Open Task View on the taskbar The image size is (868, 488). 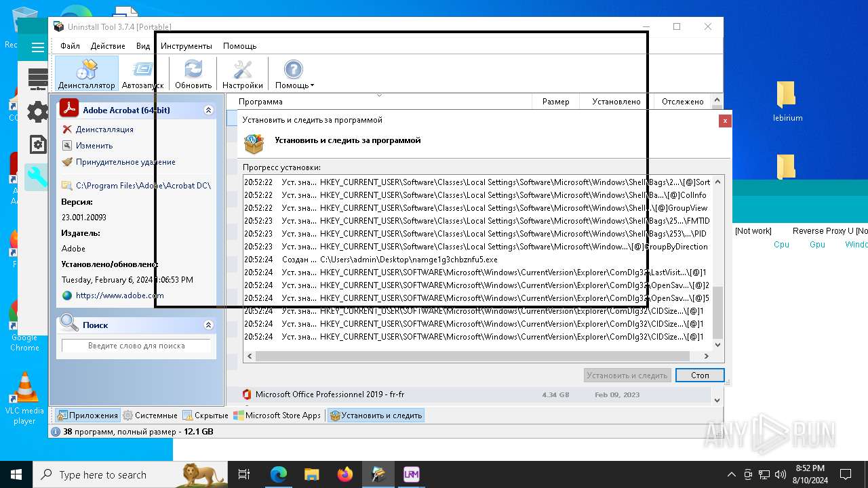click(x=244, y=474)
